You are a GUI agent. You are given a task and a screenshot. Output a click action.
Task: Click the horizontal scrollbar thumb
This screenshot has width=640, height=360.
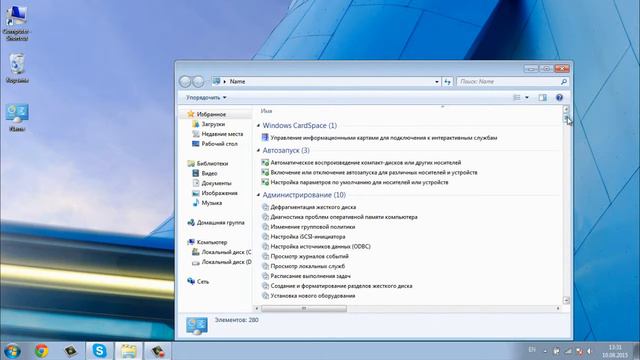coord(304,309)
